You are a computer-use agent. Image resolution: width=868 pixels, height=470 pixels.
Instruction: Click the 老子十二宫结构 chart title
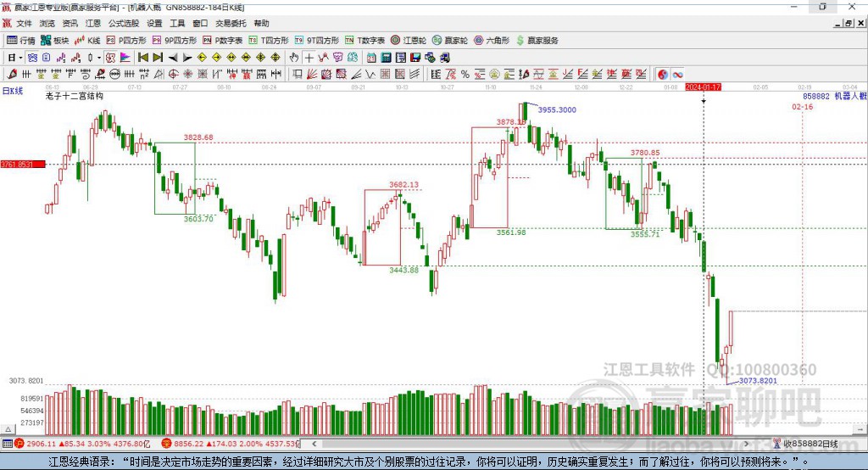pos(75,96)
